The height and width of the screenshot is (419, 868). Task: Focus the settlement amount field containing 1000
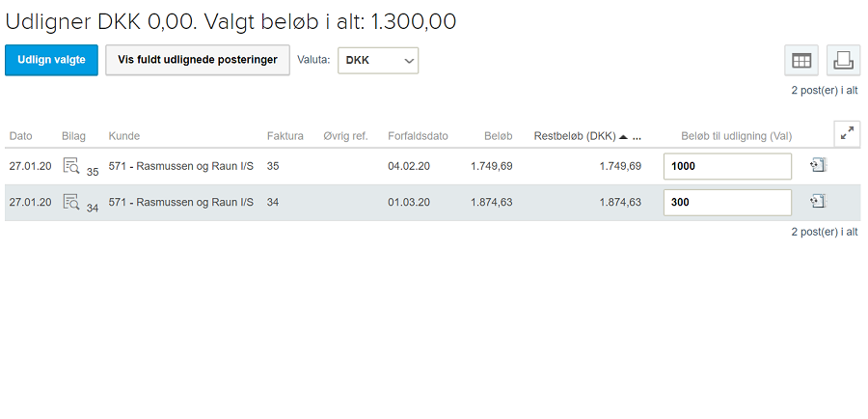point(727,166)
